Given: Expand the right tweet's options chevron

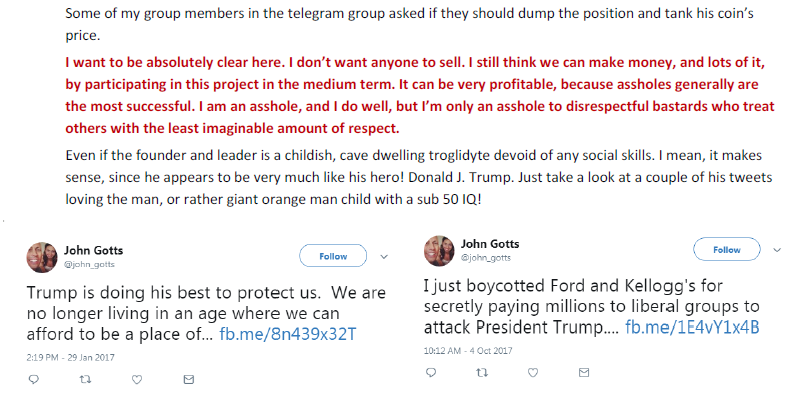Looking at the screenshot, I should pyautogui.click(x=777, y=250).
